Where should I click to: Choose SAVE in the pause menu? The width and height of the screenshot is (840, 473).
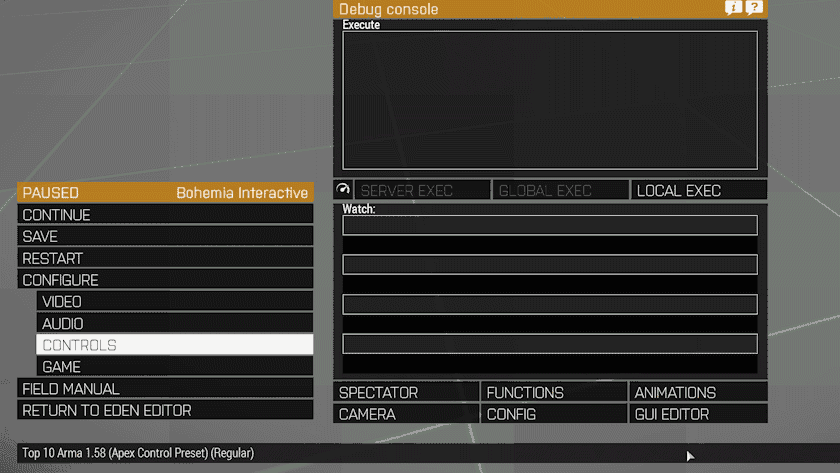tap(165, 236)
